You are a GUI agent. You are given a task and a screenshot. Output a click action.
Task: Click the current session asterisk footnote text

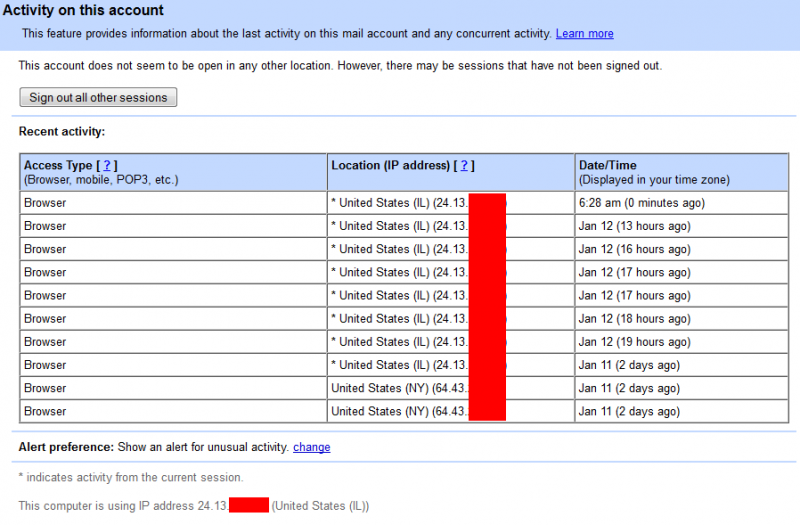pyautogui.click(x=131, y=478)
